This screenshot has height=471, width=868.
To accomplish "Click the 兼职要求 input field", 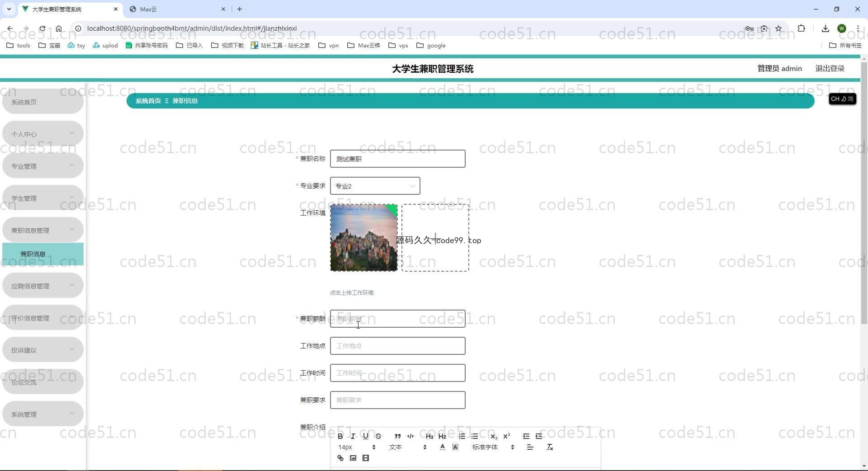I will (397, 400).
